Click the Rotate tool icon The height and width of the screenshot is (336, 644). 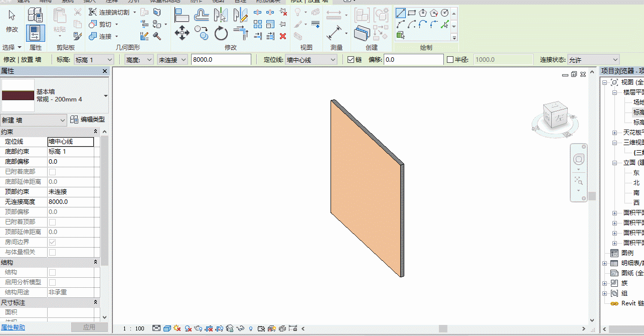coord(221,34)
